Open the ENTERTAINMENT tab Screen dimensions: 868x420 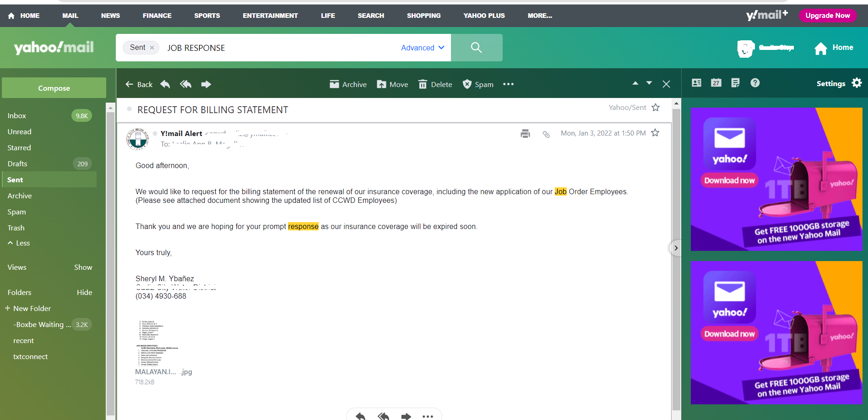click(270, 16)
